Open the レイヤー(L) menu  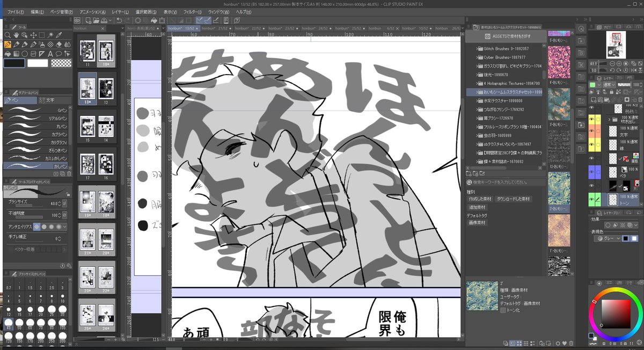(x=121, y=11)
